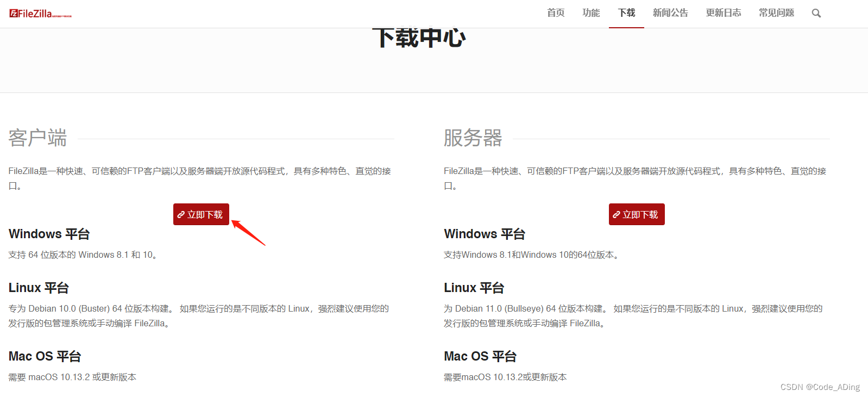Click text 需要 macOS 10.13.2 或更新版本 under 客户端
Viewport: 868px width, 397px height.
coord(72,377)
